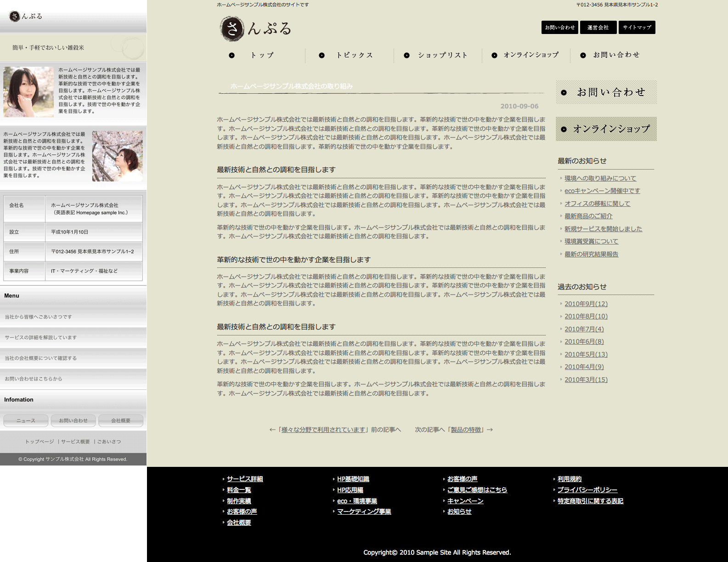Click the woman portrait thumbnail at top left
This screenshot has height=562, width=728.
(x=28, y=92)
